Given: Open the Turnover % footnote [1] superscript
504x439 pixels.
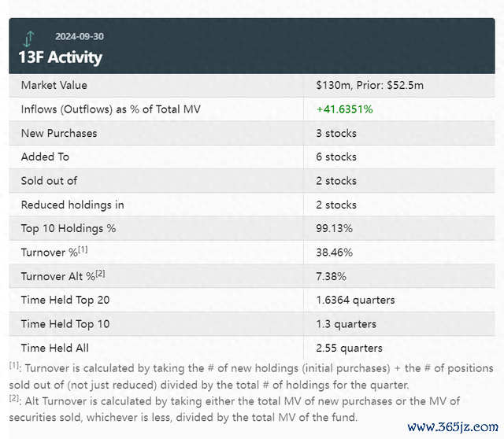Looking at the screenshot, I should tap(83, 249).
